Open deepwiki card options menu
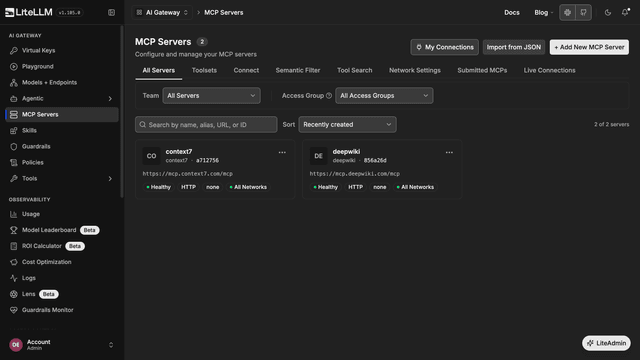The width and height of the screenshot is (640, 360). [449, 153]
